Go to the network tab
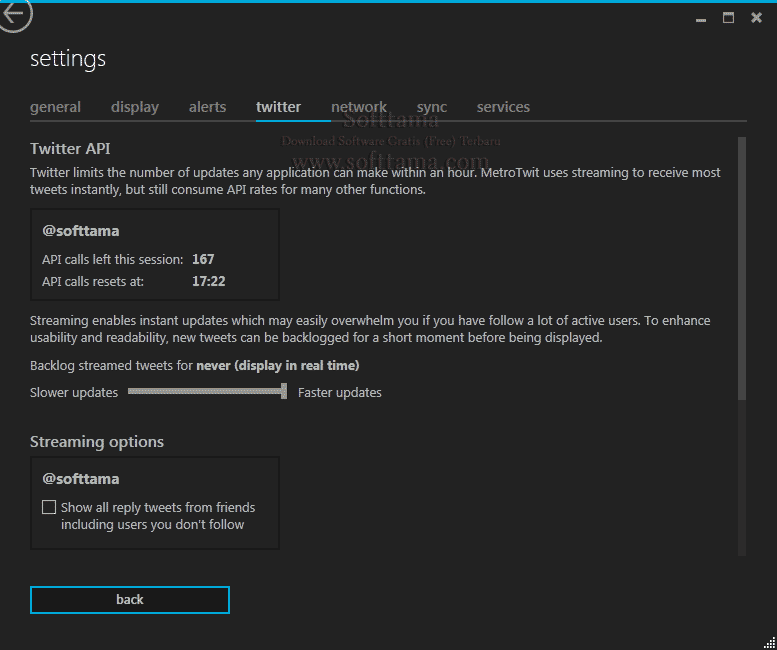The width and height of the screenshot is (777, 650). tap(359, 107)
